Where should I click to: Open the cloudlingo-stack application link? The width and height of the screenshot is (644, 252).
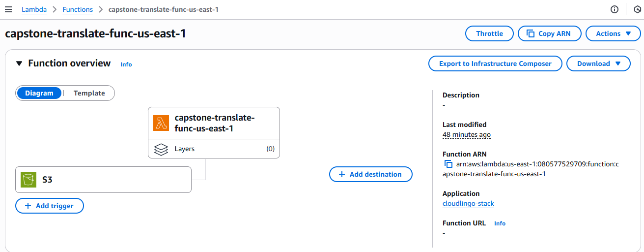point(468,203)
